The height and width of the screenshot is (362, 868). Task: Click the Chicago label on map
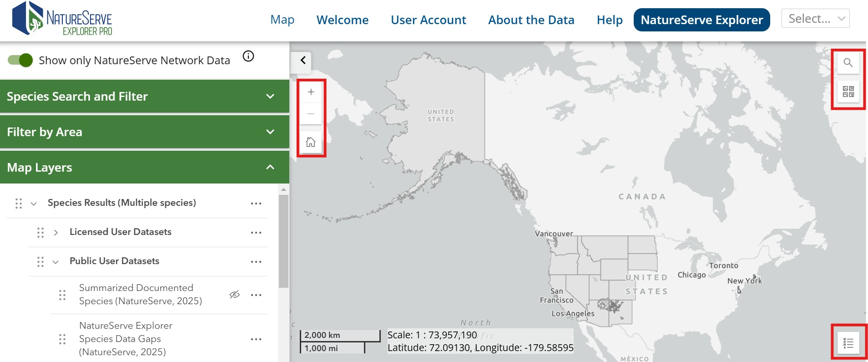pos(691,275)
